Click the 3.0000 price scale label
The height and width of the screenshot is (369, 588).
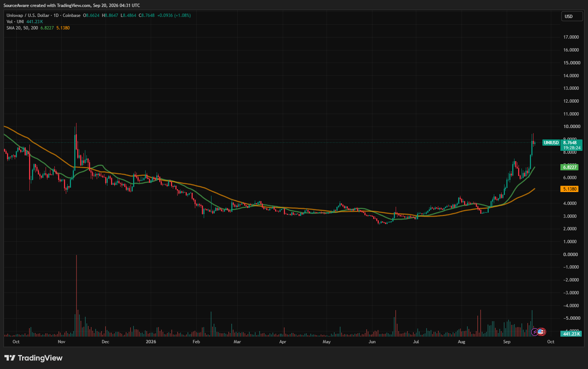tap(570, 216)
